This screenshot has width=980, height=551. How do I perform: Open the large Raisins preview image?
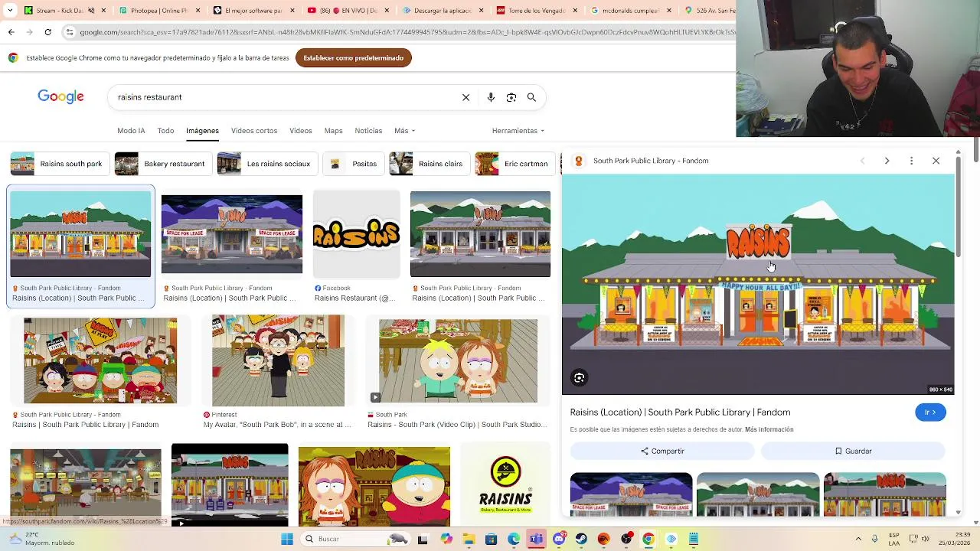click(x=758, y=285)
